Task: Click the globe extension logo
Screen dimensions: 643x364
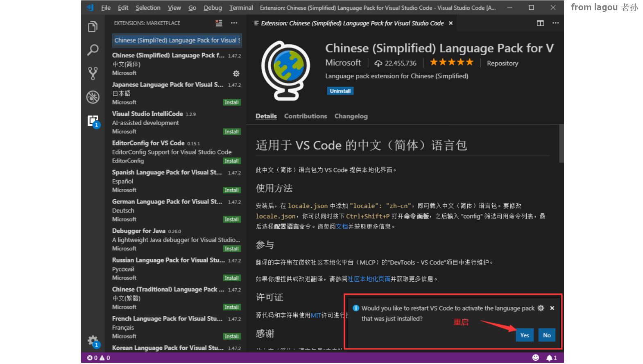Action: click(x=286, y=70)
